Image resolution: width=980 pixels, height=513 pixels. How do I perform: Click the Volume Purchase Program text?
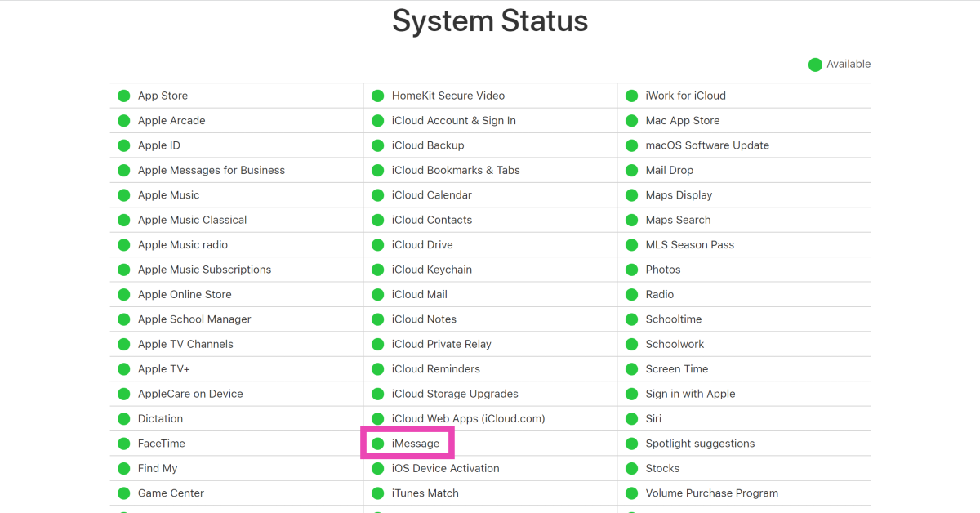712,493
